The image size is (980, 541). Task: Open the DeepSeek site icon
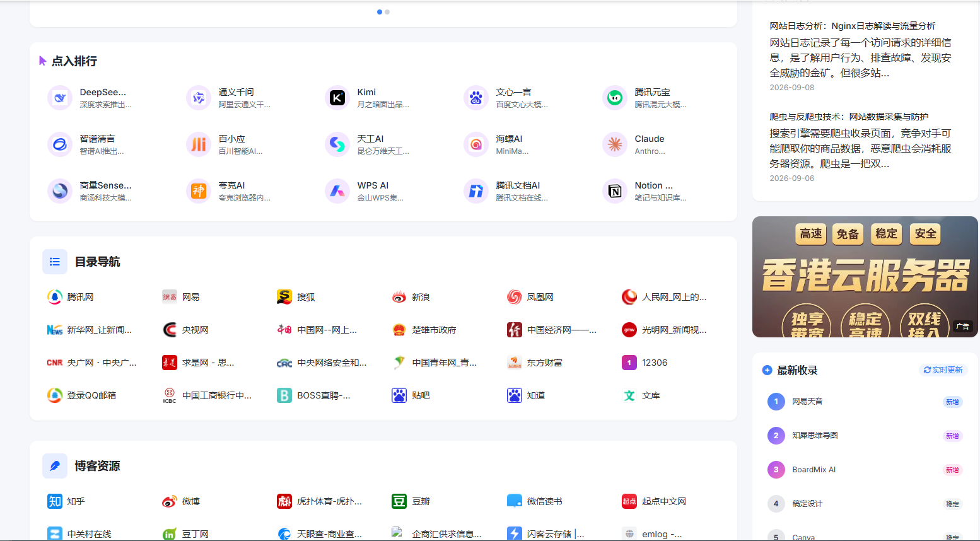click(60, 98)
